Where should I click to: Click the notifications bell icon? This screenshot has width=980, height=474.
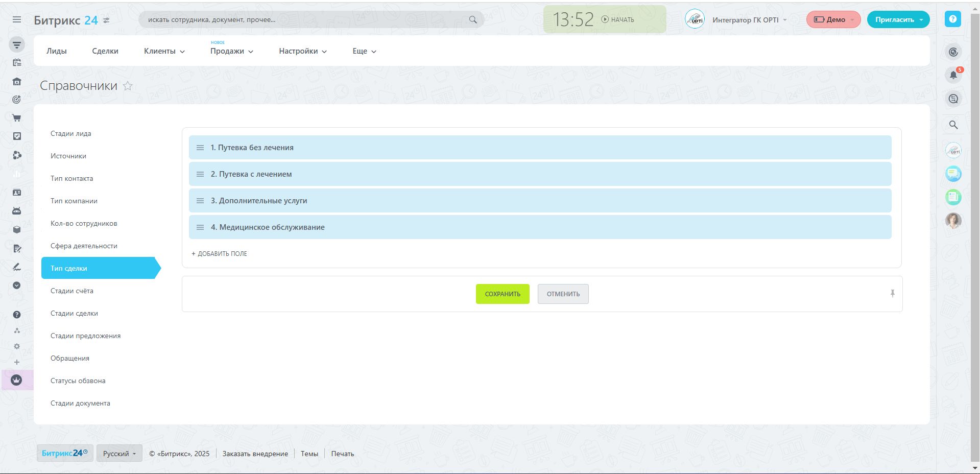[953, 75]
